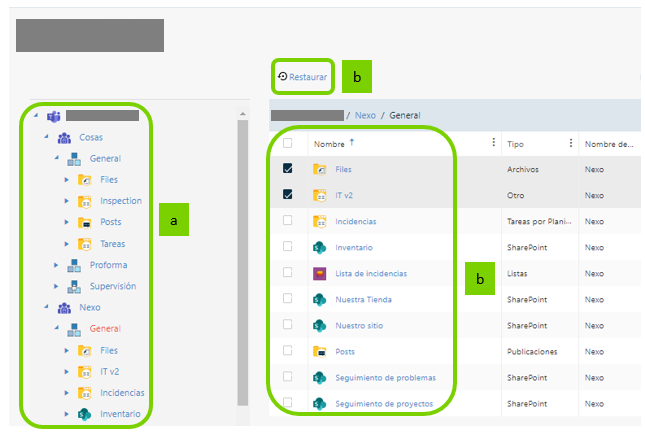Click the Proforma channel icon
Viewport: 645px width, 434px height.
tap(74, 265)
